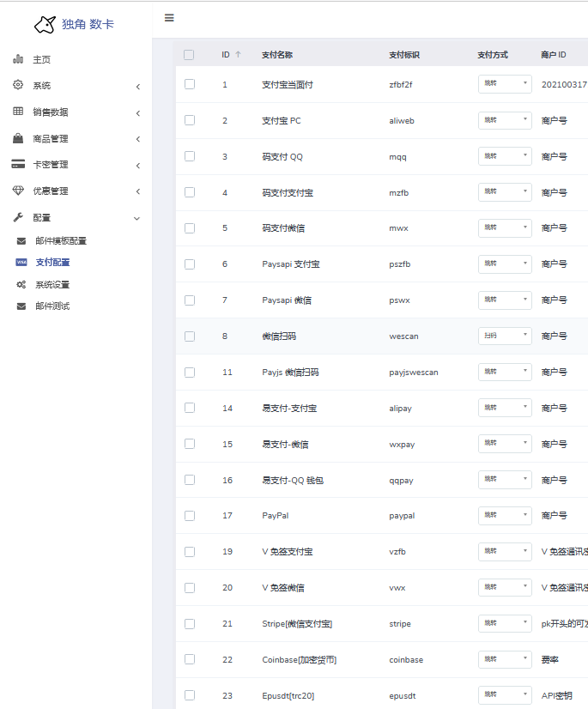Click merchant ID value 202100317
Screen dimensions: 588x709
click(x=565, y=85)
